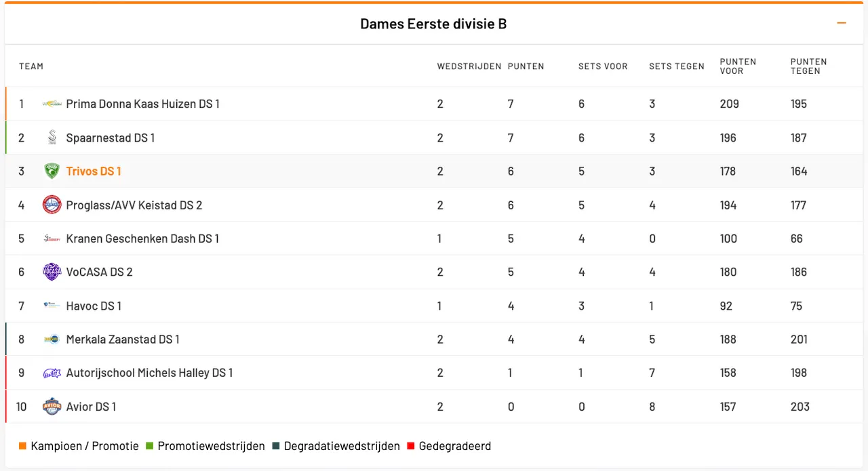Click the Avior club badge icon

(x=52, y=407)
